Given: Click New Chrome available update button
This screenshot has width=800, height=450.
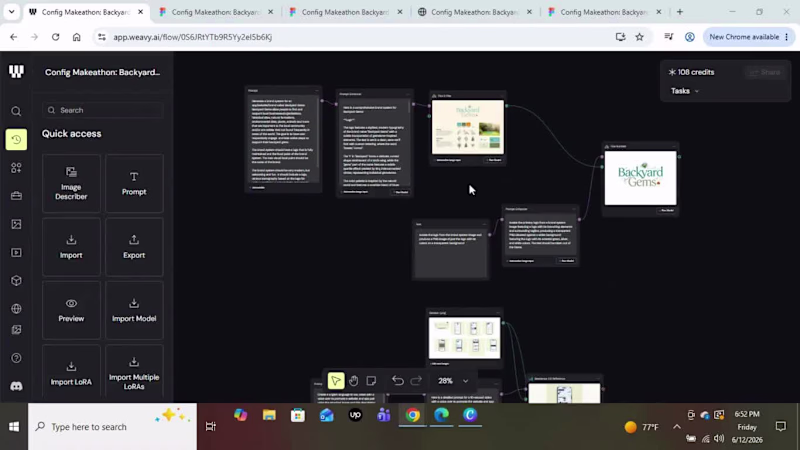Looking at the screenshot, I should point(748,37).
